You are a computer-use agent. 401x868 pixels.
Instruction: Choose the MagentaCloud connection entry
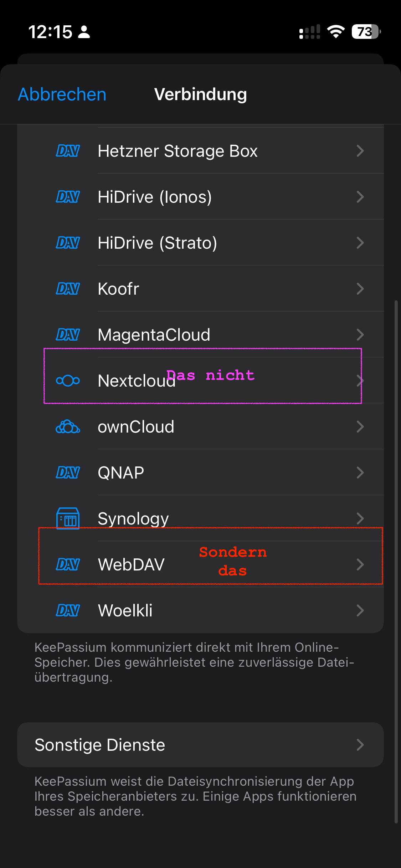[154, 335]
